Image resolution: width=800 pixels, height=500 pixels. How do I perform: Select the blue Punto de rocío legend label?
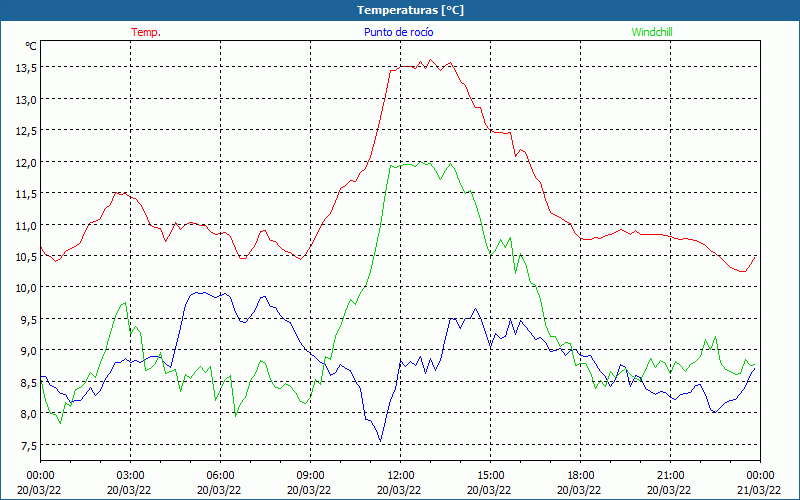398,32
